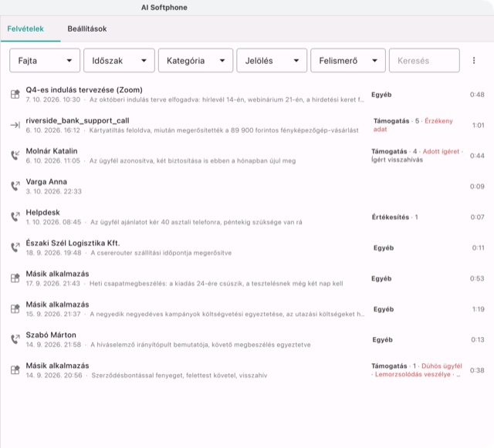Open the riverside_bank_support_call recording
This screenshot has height=448, width=494.
247,125
